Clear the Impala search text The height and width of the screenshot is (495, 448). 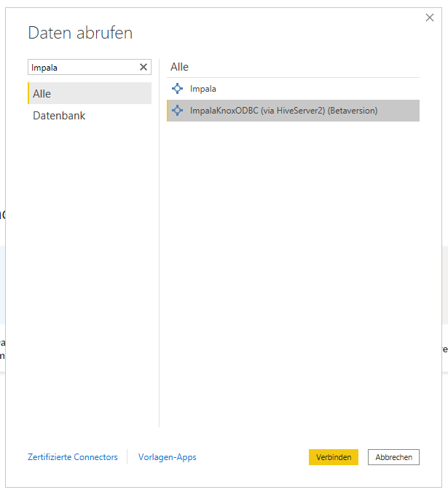point(144,67)
